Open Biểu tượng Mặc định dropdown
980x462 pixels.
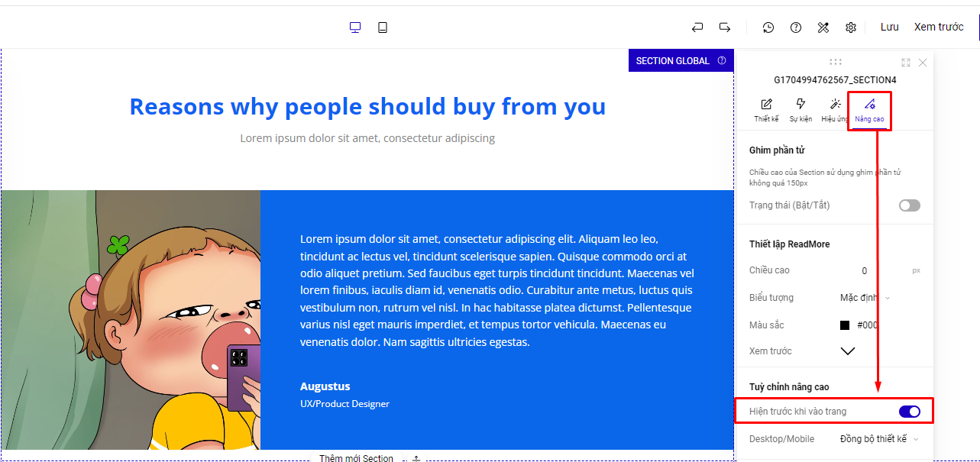(865, 298)
